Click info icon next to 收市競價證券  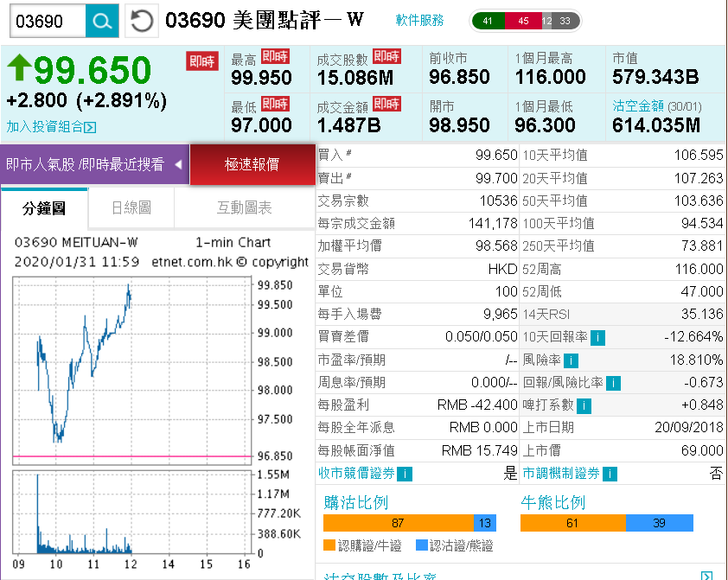point(405,475)
